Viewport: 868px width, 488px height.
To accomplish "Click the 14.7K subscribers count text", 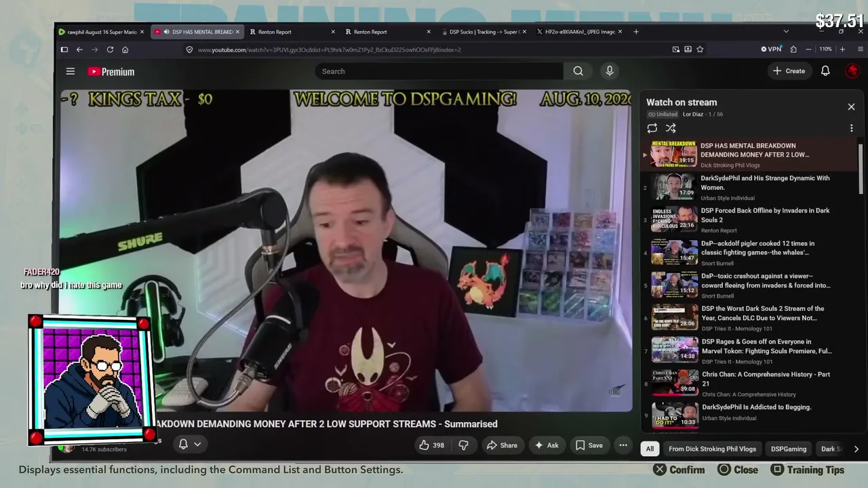I will (x=104, y=449).
